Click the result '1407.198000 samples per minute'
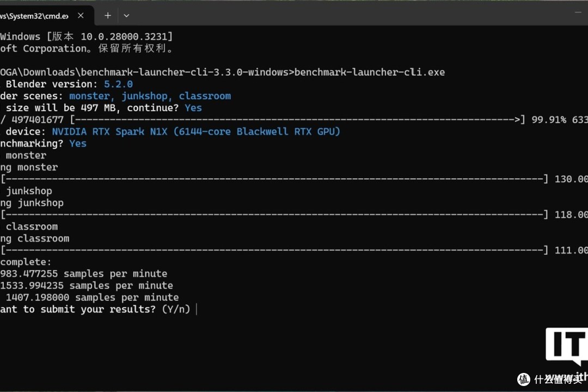588x392 pixels. [x=92, y=297]
